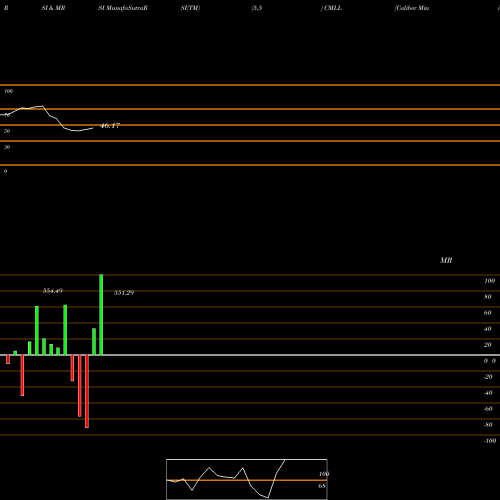The width and height of the screenshot is (500, 500).
Task: Click the MR axis label -60
Action: [x=488, y=409]
